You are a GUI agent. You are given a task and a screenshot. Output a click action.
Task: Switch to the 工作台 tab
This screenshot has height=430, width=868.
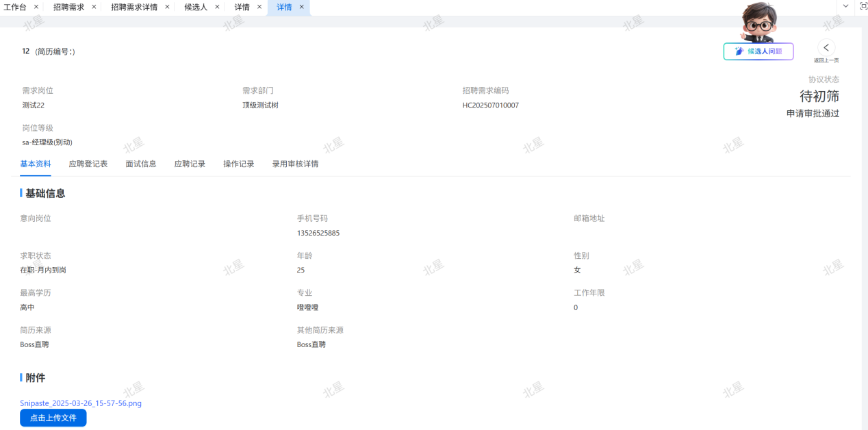pos(15,7)
